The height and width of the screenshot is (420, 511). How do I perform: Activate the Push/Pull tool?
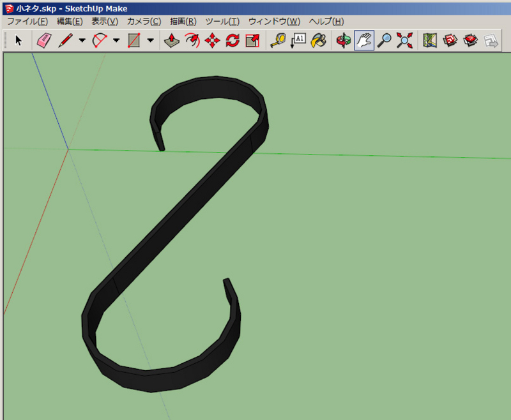click(171, 40)
